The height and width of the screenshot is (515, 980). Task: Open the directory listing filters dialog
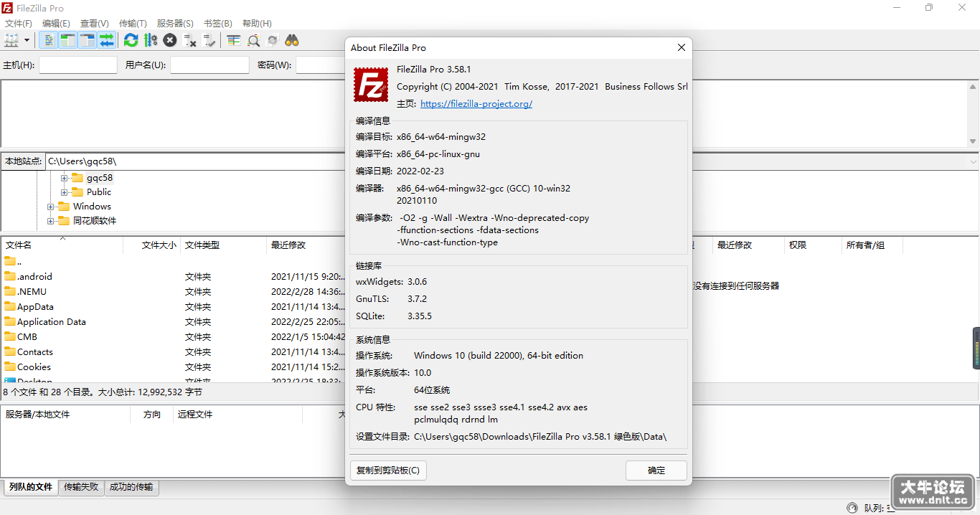[x=234, y=40]
